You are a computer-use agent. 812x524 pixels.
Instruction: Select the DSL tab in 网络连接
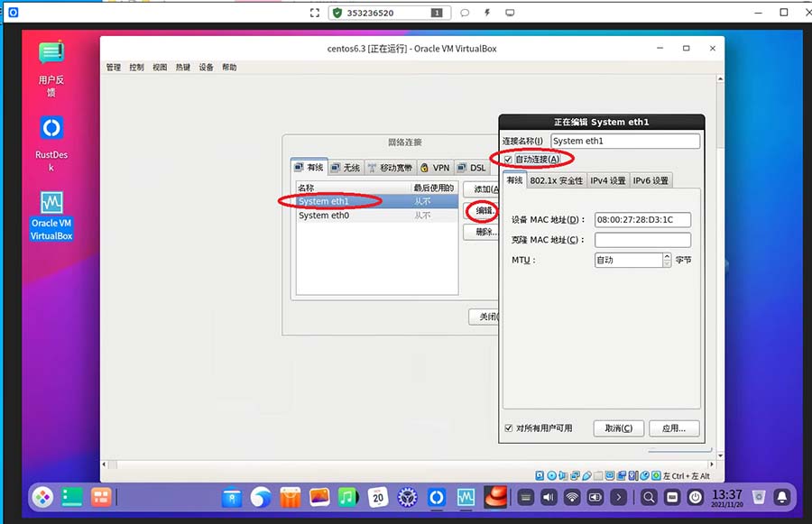(x=472, y=168)
